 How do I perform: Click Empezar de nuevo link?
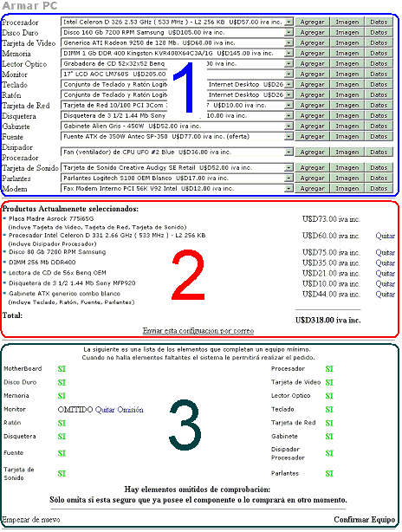(x=31, y=520)
